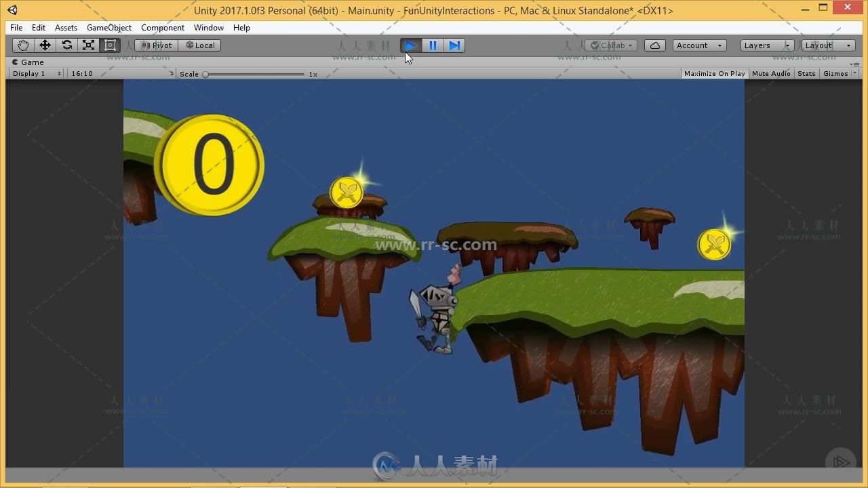The image size is (868, 488).
Task: Click the Unity logo in title bar
Action: point(12,9)
